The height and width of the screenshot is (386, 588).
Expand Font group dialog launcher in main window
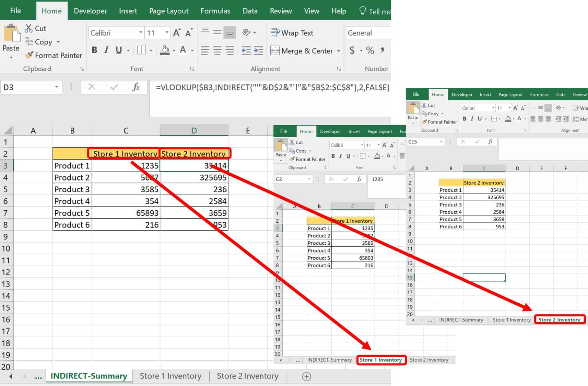pyautogui.click(x=192, y=69)
